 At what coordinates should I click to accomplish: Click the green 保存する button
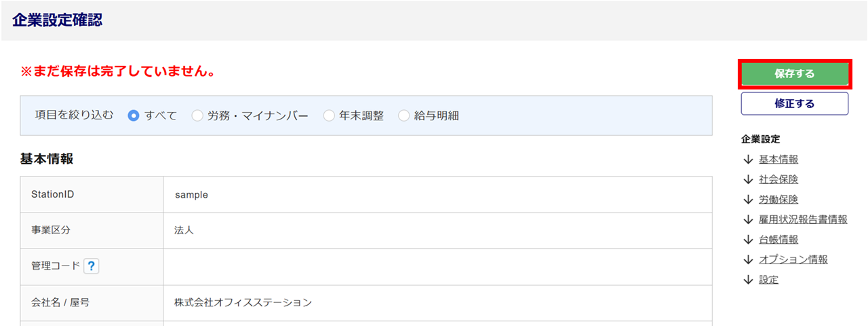[x=794, y=74]
